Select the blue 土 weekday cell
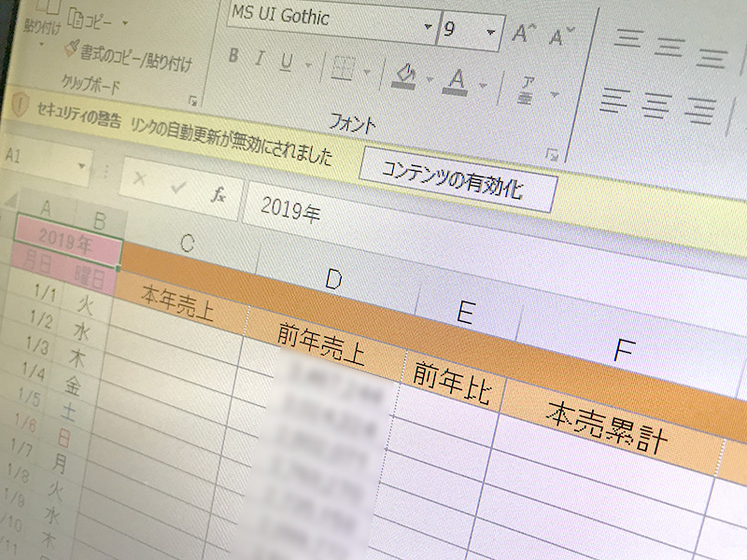Viewport: 747px width, 560px height. [68, 412]
